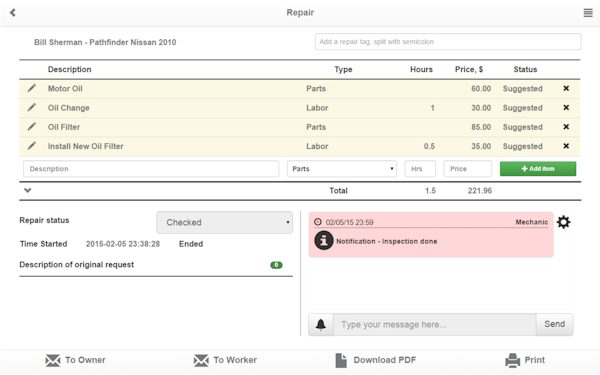Remove Install New Oil Filter labor item

click(566, 146)
